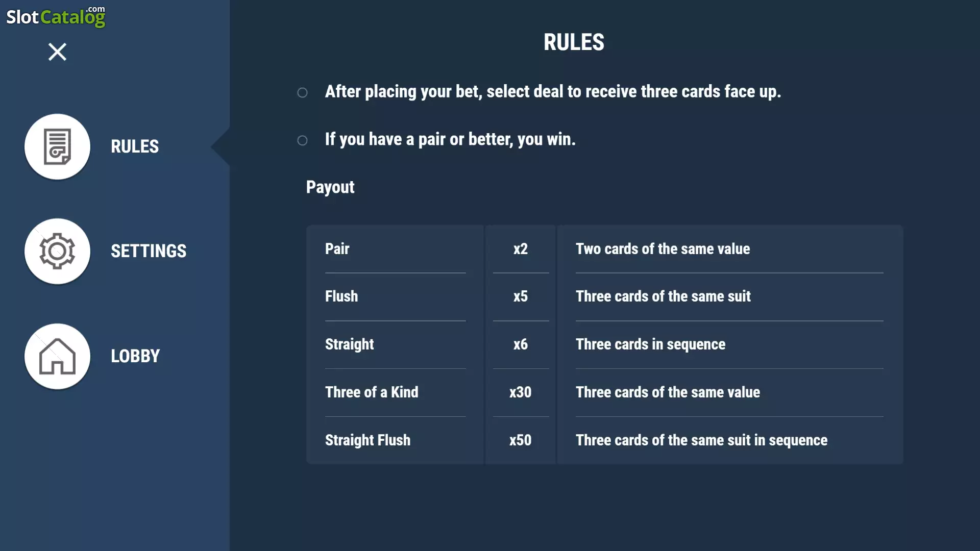Click the RULES page title

pos(574,42)
